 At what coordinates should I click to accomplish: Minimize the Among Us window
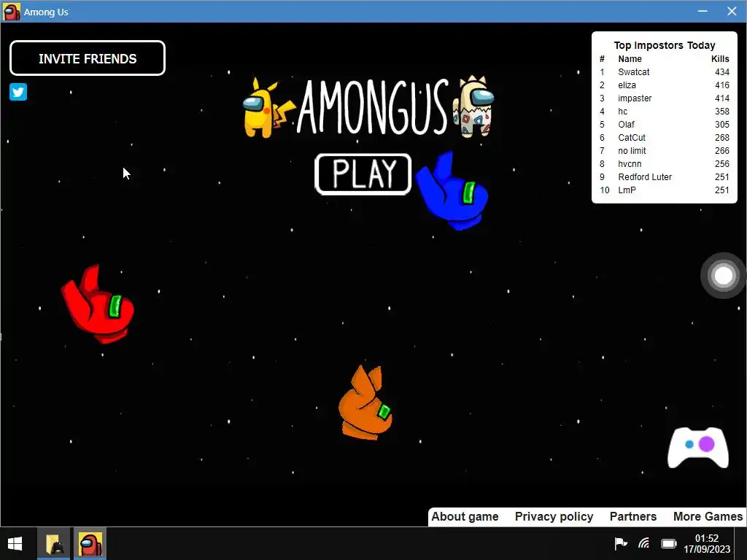tap(703, 11)
